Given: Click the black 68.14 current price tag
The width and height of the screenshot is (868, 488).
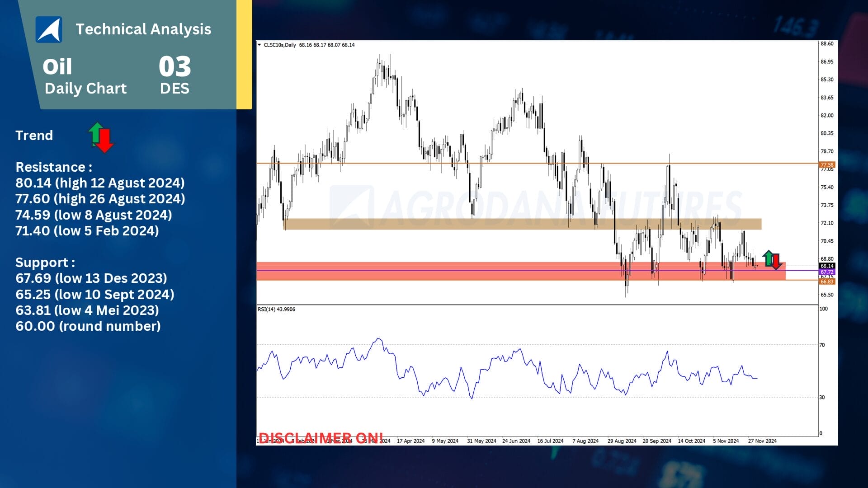Looking at the screenshot, I should pos(827,266).
